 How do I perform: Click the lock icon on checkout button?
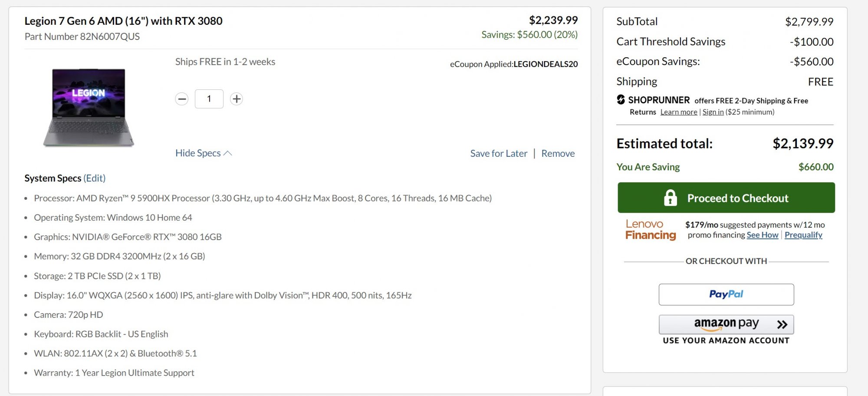pyautogui.click(x=670, y=198)
